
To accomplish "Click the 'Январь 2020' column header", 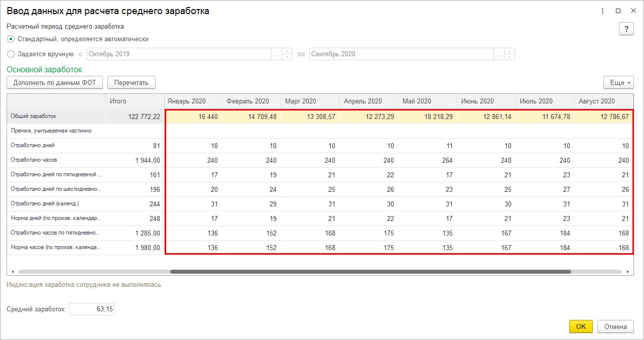I will point(193,101).
